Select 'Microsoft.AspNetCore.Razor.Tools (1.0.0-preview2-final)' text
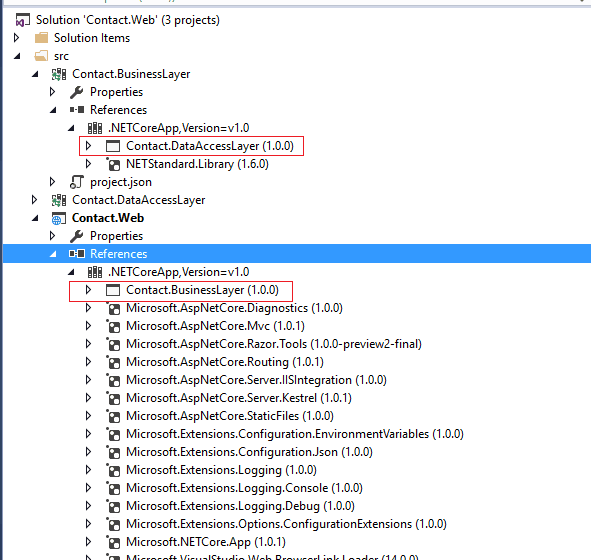The height and width of the screenshot is (560, 591). pyautogui.click(x=274, y=344)
